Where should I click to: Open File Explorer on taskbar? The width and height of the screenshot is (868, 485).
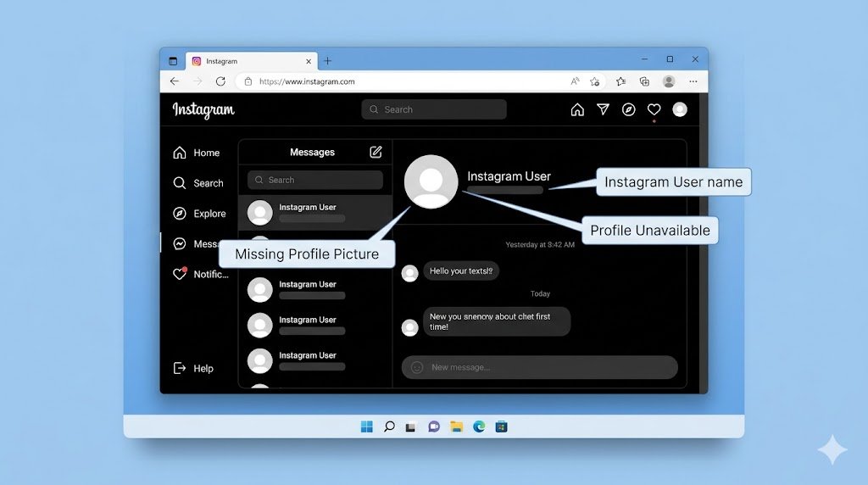pyautogui.click(x=456, y=426)
